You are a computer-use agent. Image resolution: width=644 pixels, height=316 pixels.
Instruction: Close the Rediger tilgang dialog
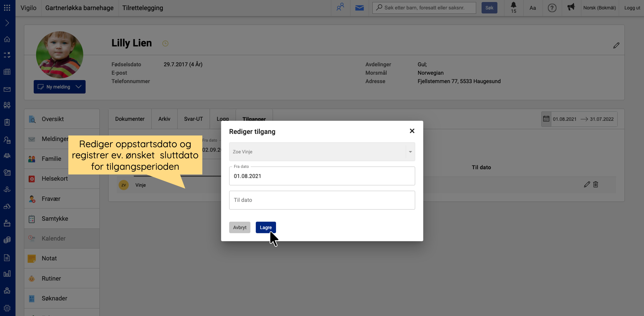click(x=412, y=131)
